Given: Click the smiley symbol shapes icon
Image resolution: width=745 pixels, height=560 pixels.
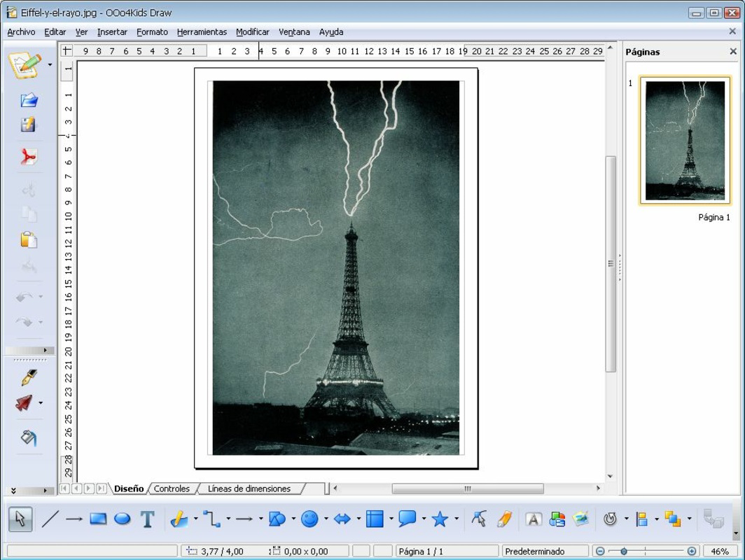Looking at the screenshot, I should pos(309,519).
